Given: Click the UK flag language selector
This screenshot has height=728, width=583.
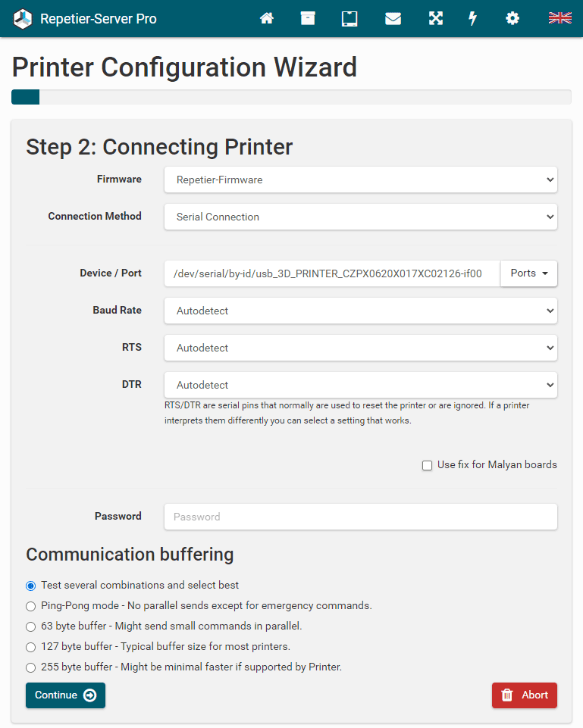Looking at the screenshot, I should point(559,18).
